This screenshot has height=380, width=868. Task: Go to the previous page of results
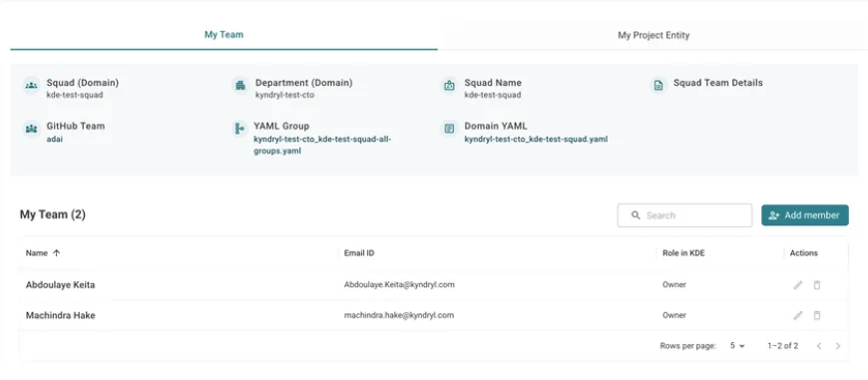point(819,346)
